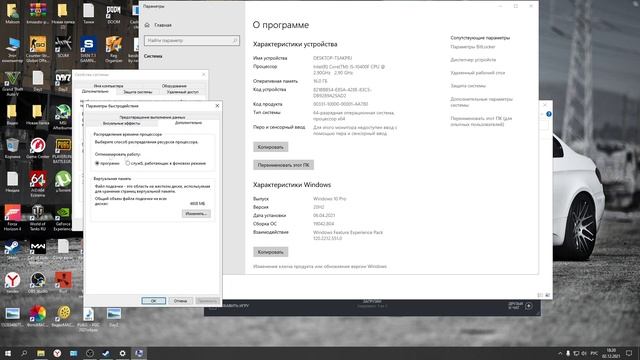Select the Grand Theft Auto V icon
The width and height of the screenshot is (640, 360).
coord(12,83)
